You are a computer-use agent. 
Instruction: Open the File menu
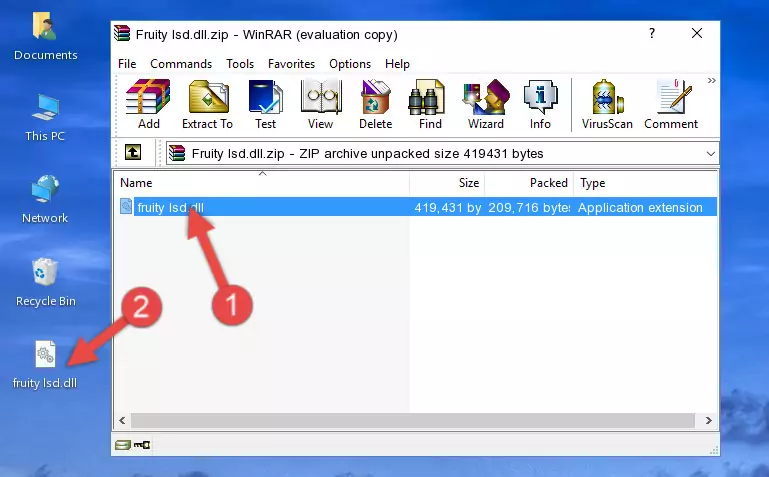[127, 64]
